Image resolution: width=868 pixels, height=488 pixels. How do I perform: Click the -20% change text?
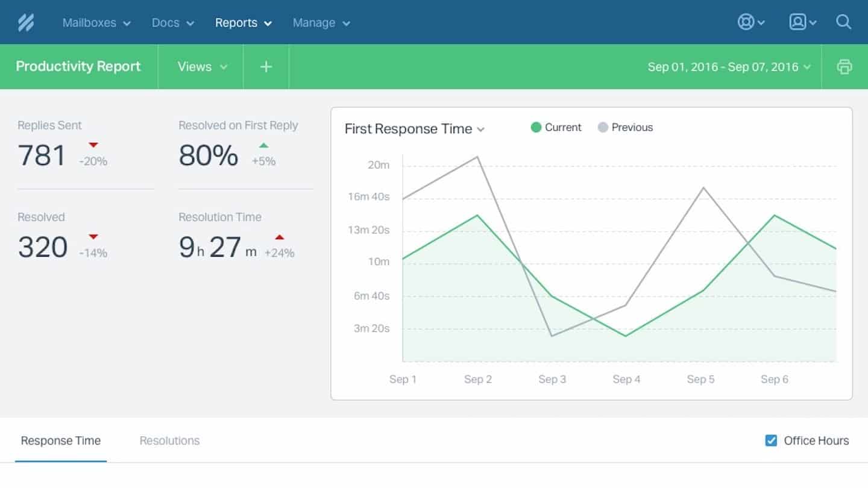click(93, 161)
